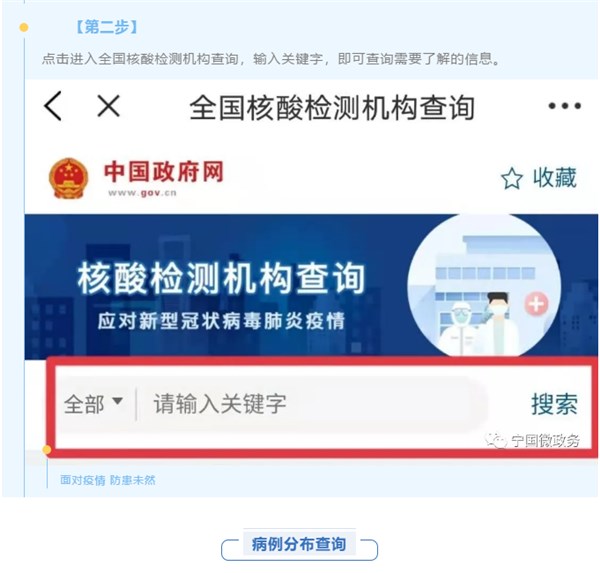The height and width of the screenshot is (573, 600).
Task: Click the dropdown triangle beside 全部
Action: 117,401
